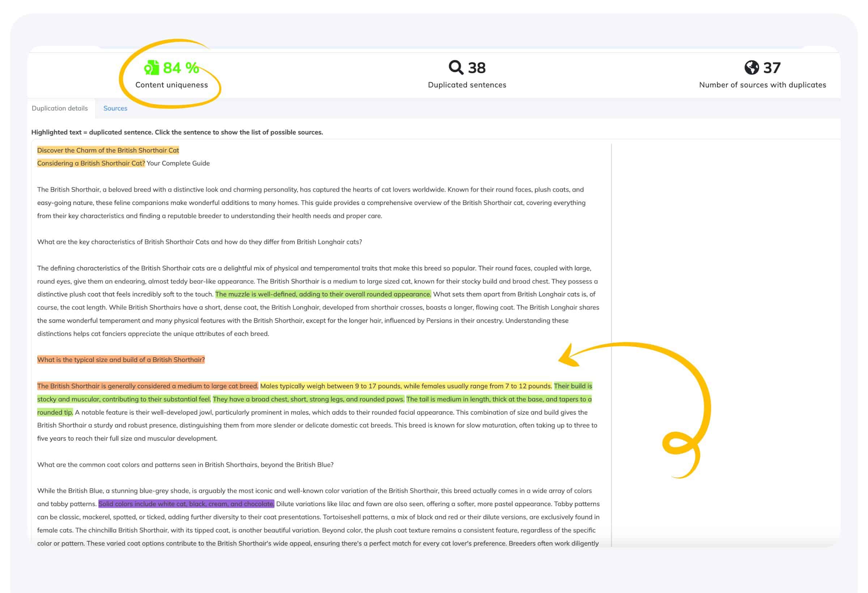Click green sentence 'They have a broad chest, short, strong legs'
868x593 pixels.
(x=308, y=399)
